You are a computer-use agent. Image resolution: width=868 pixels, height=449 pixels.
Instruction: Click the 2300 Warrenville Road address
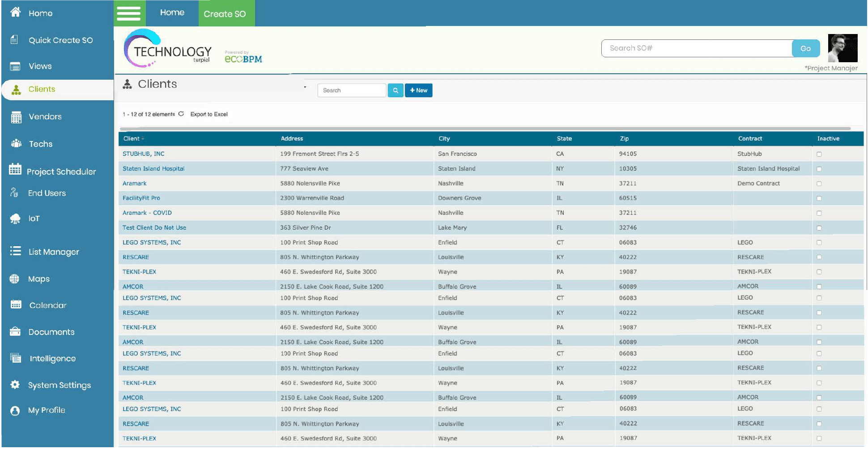[312, 198]
